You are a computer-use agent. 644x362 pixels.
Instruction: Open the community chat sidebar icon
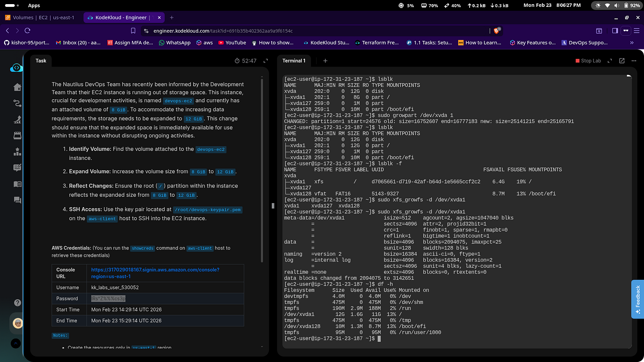(17, 200)
